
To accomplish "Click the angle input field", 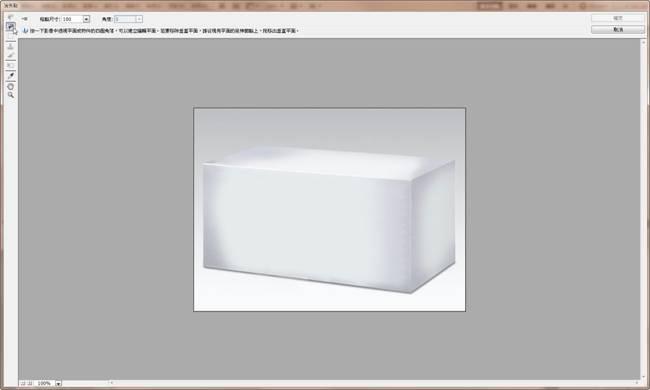I will (125, 19).
